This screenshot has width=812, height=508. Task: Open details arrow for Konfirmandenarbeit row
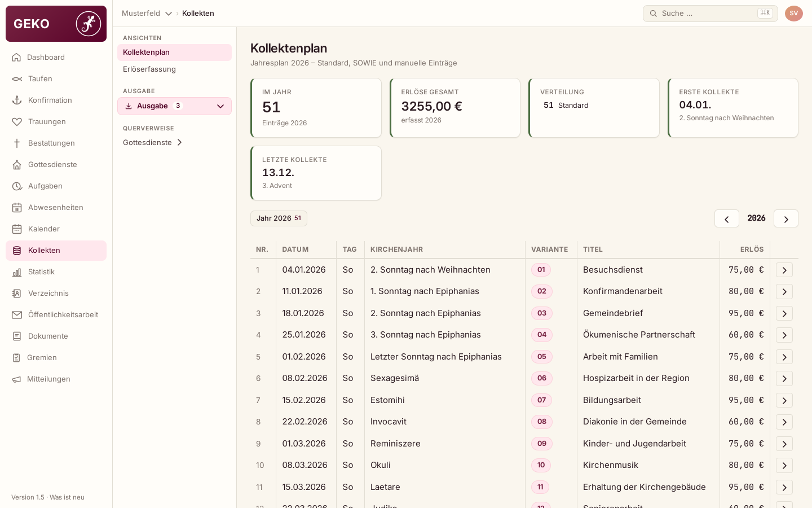coord(784,292)
